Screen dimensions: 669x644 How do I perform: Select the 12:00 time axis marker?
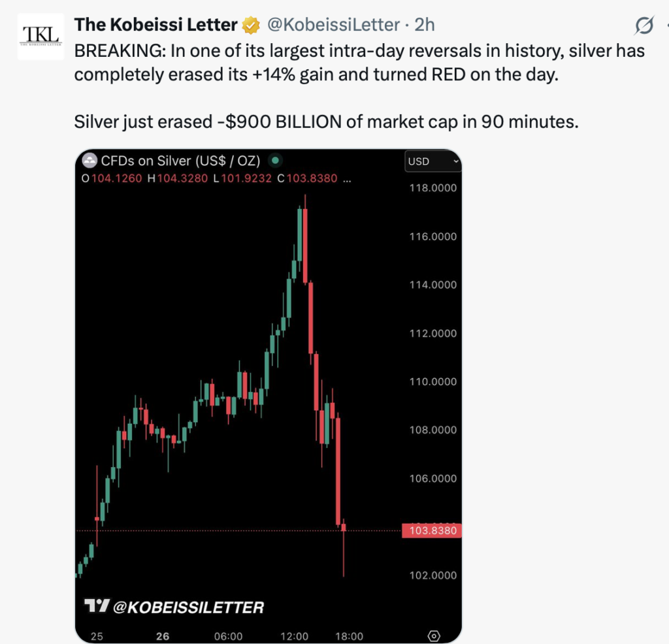click(x=295, y=636)
